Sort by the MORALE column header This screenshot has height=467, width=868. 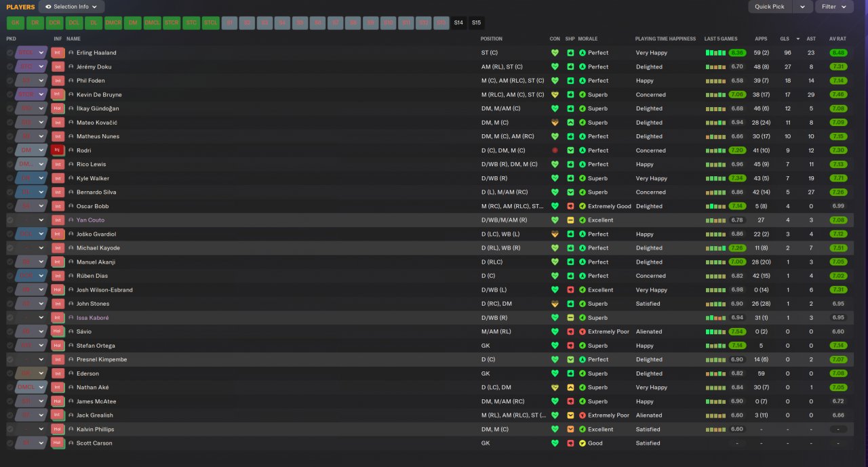click(x=587, y=39)
